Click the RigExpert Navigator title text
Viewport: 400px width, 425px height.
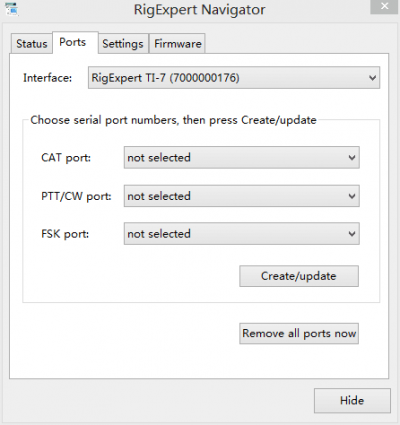pyautogui.click(x=199, y=10)
